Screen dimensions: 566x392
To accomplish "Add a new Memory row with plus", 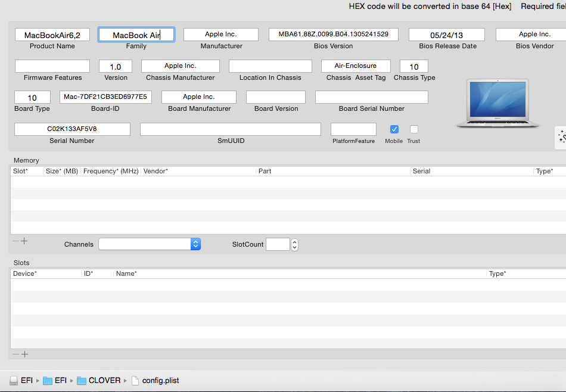I will pos(24,241).
